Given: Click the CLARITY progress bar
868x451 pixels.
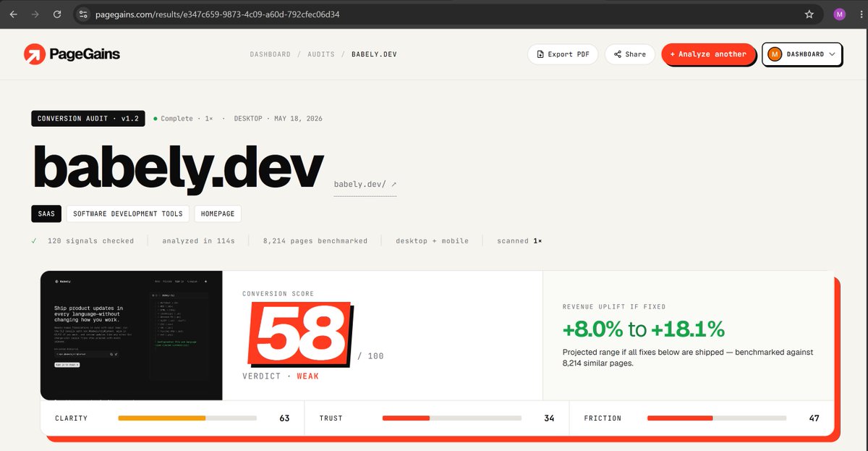Looking at the screenshot, I should [187, 418].
